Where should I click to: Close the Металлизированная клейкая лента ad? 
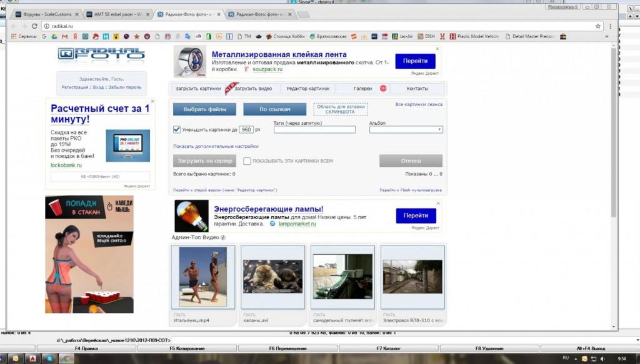pyautogui.click(x=437, y=49)
